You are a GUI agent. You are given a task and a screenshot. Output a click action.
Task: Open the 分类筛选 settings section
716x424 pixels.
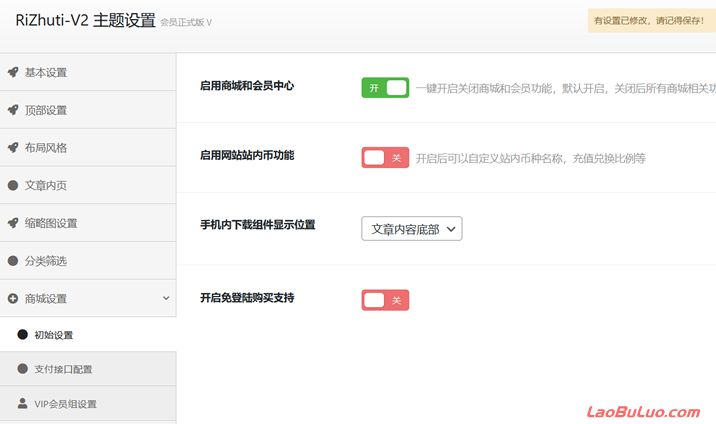pos(88,261)
